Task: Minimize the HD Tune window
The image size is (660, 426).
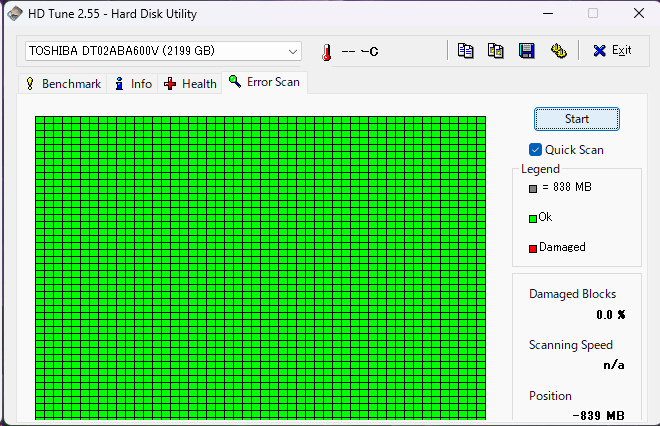Action: (x=548, y=13)
